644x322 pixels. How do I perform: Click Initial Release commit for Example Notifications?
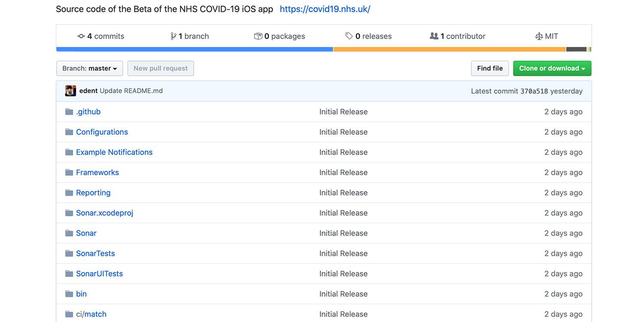coord(343,152)
